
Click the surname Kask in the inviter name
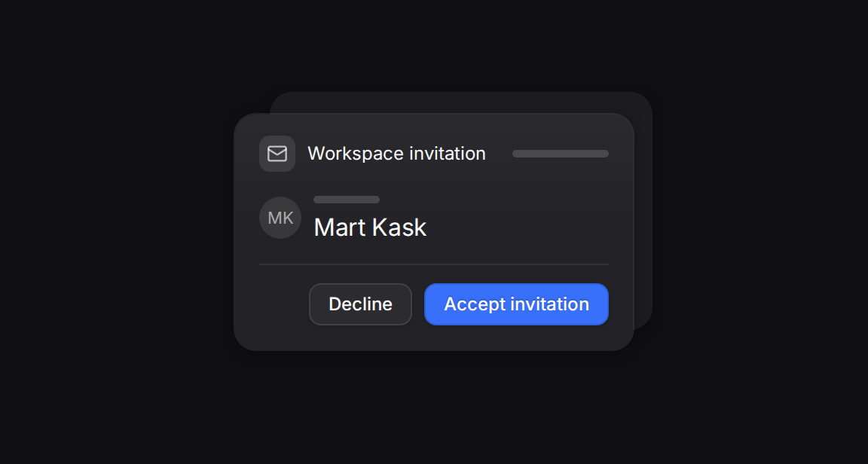coord(399,227)
